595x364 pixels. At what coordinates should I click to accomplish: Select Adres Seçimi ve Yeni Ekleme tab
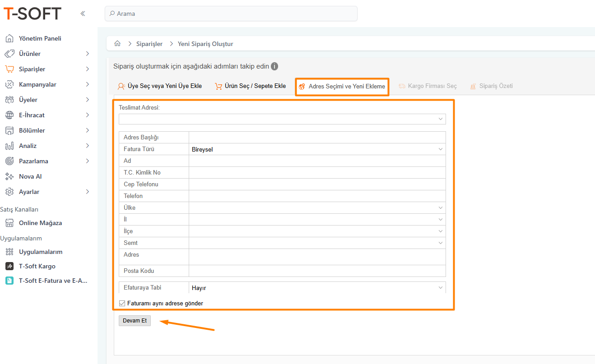coord(342,87)
